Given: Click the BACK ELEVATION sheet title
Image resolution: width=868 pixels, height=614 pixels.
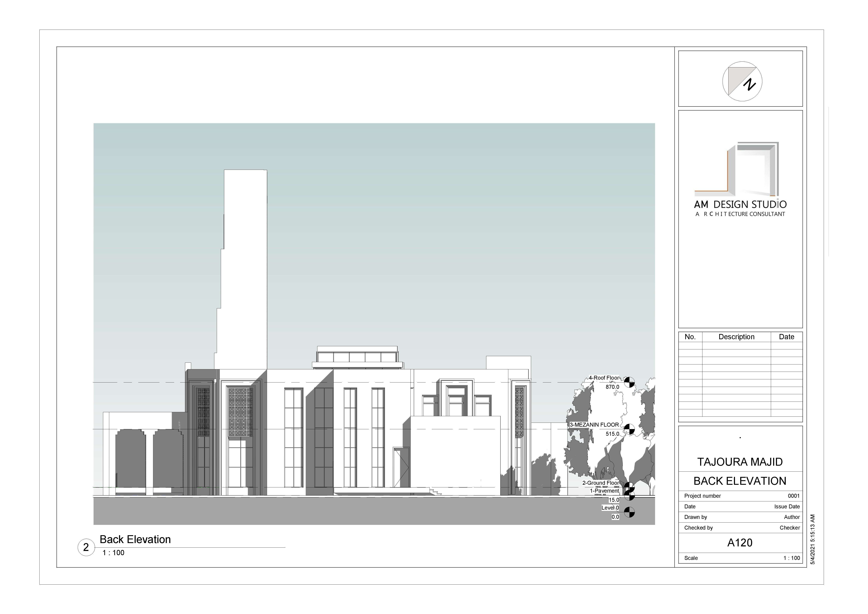Looking at the screenshot, I should pos(740,481).
